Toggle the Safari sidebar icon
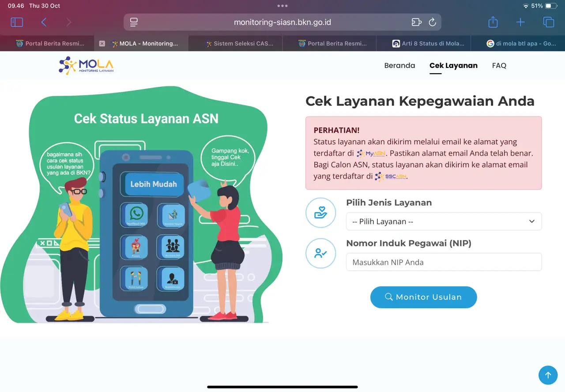This screenshot has width=565, height=392. (x=17, y=22)
